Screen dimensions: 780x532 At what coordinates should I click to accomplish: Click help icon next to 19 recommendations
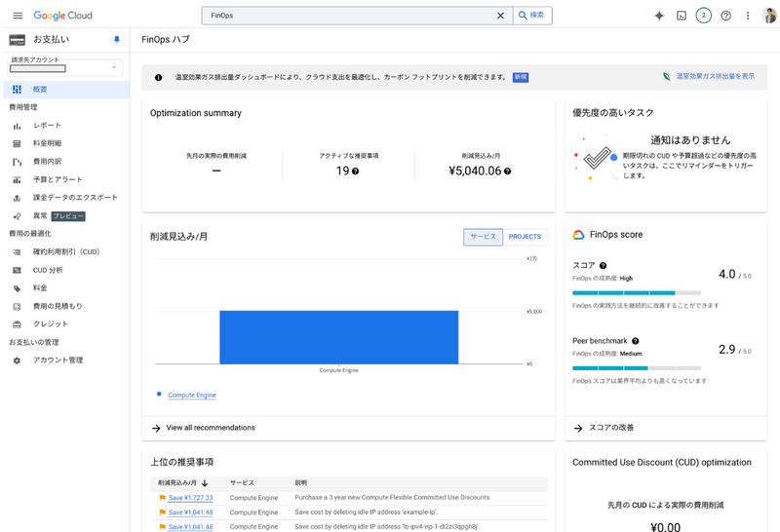point(355,171)
